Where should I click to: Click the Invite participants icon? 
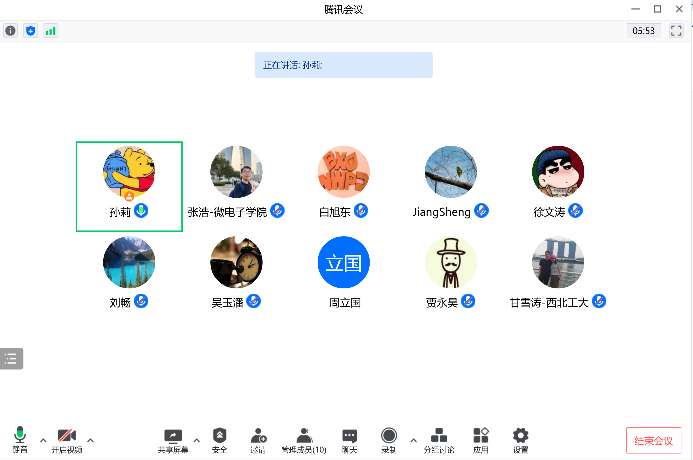pos(258,437)
